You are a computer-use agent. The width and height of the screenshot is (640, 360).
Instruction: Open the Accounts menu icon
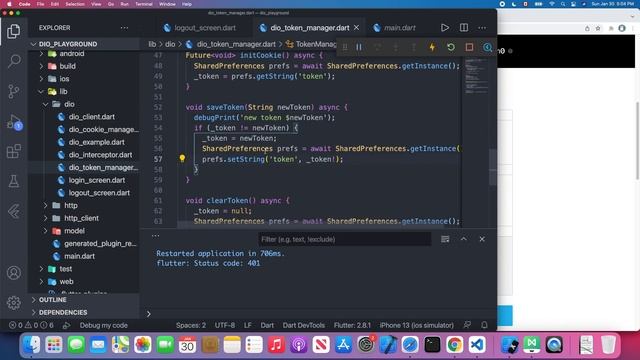(x=13, y=273)
